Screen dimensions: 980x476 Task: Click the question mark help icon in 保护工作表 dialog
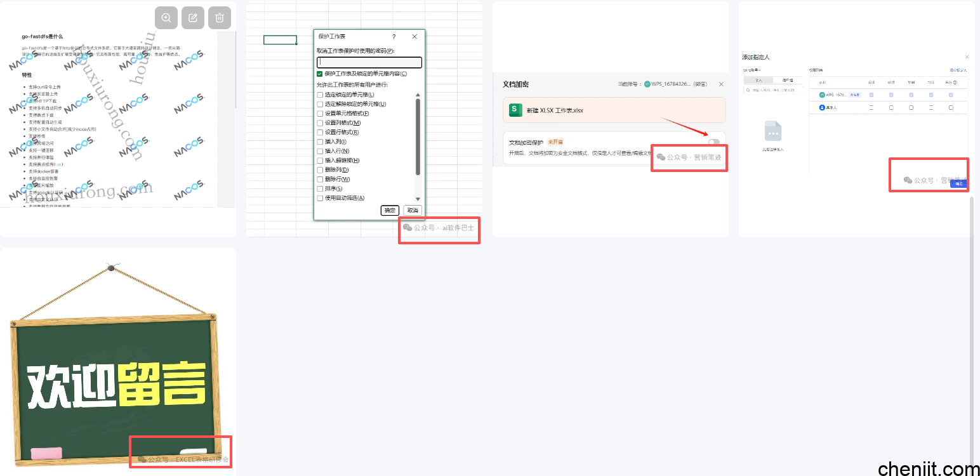coord(394,37)
